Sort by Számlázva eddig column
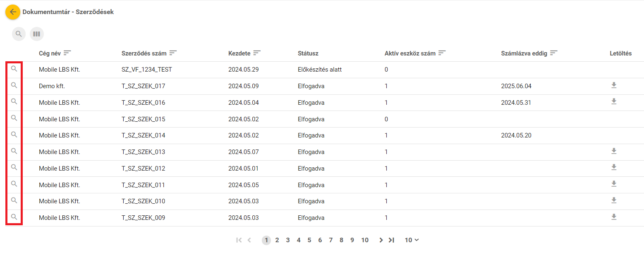644x253 pixels. pos(553,53)
